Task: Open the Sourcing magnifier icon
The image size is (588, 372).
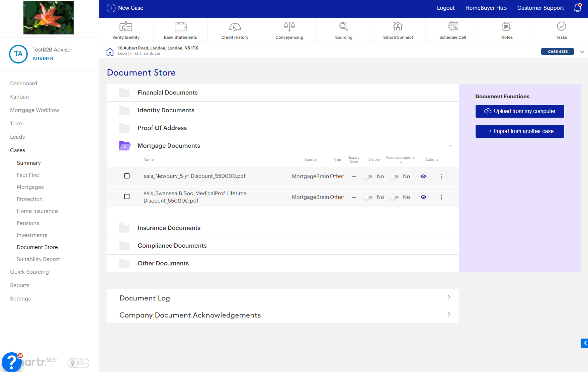Action: pos(344,26)
